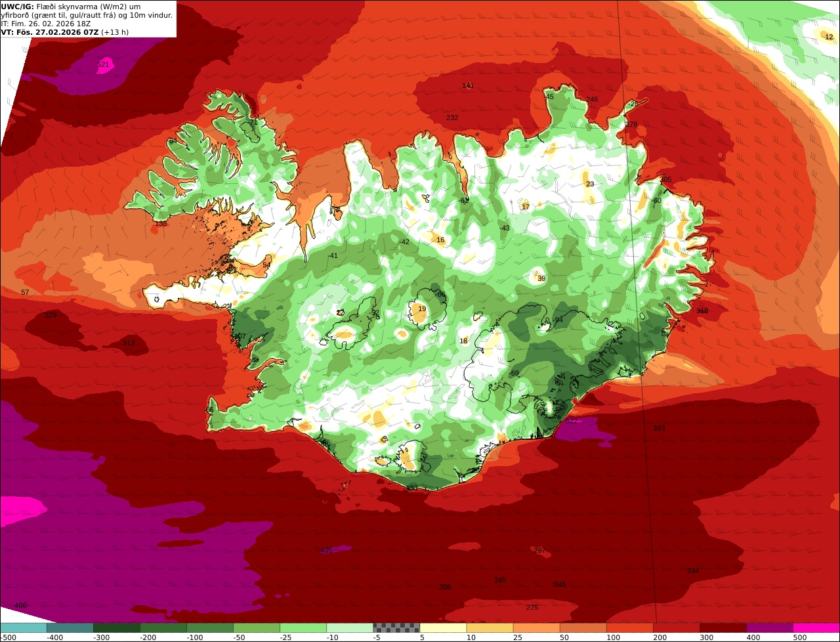Click the value 393 on the map

(659, 428)
